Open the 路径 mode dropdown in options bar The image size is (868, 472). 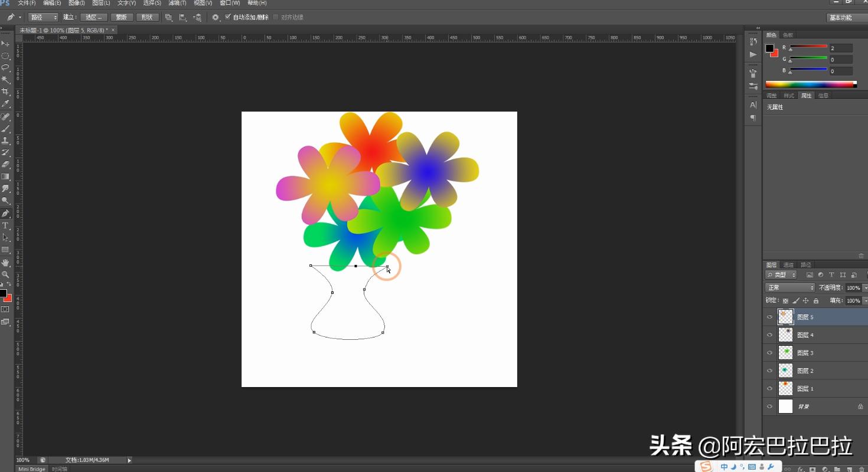43,17
